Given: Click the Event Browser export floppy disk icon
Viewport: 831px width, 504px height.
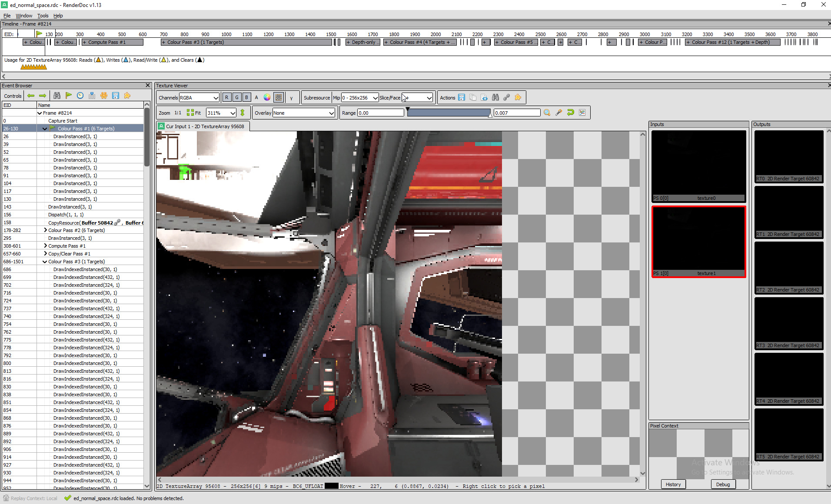Looking at the screenshot, I should click(x=116, y=96).
